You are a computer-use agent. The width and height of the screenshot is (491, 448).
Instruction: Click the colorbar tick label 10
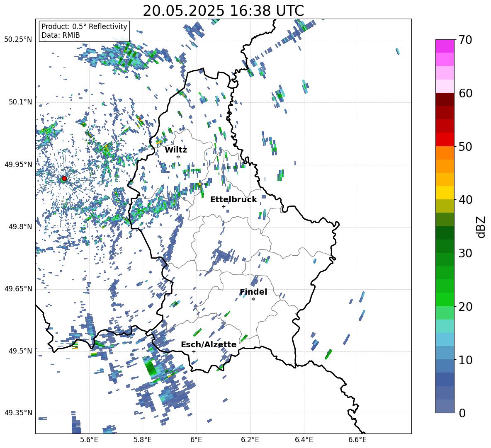pyautogui.click(x=465, y=360)
